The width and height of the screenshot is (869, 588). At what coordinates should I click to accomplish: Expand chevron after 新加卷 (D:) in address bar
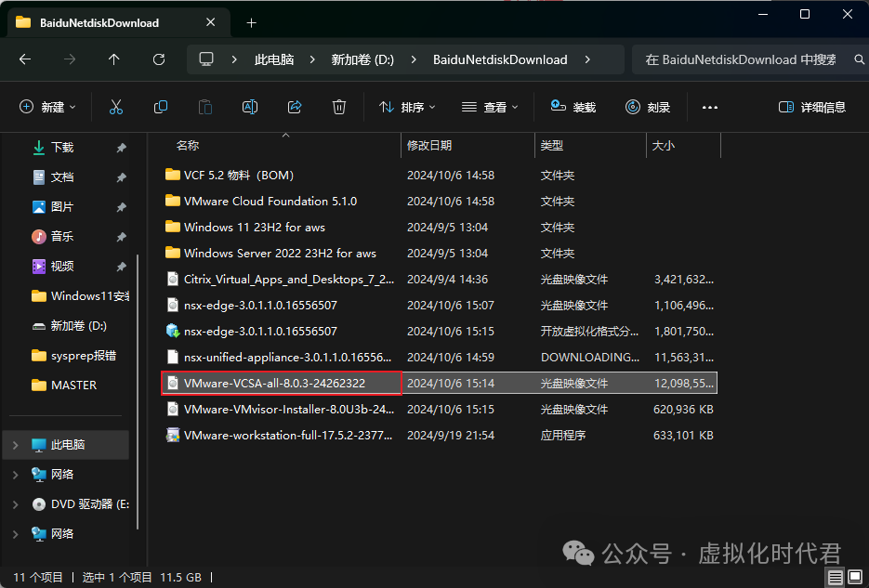pyautogui.click(x=414, y=59)
